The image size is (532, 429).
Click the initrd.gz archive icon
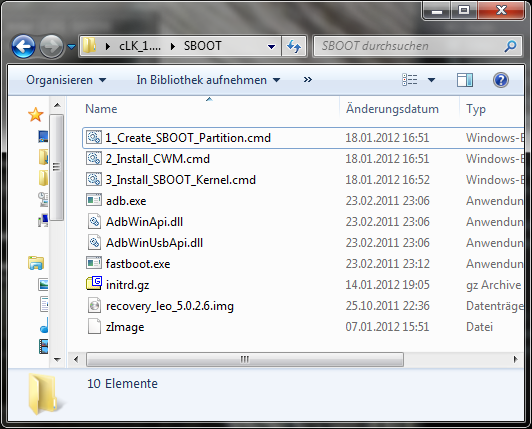pos(94,284)
